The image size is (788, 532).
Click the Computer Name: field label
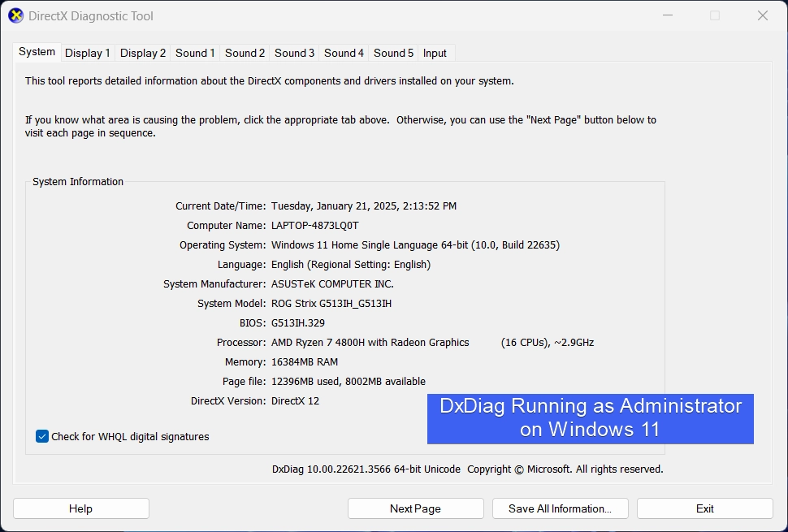(227, 226)
